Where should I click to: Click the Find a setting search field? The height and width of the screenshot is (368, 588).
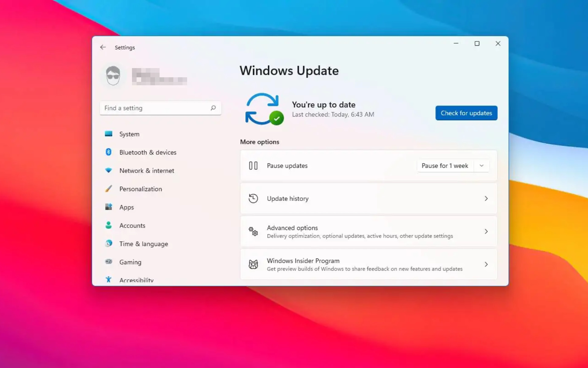pyautogui.click(x=160, y=108)
